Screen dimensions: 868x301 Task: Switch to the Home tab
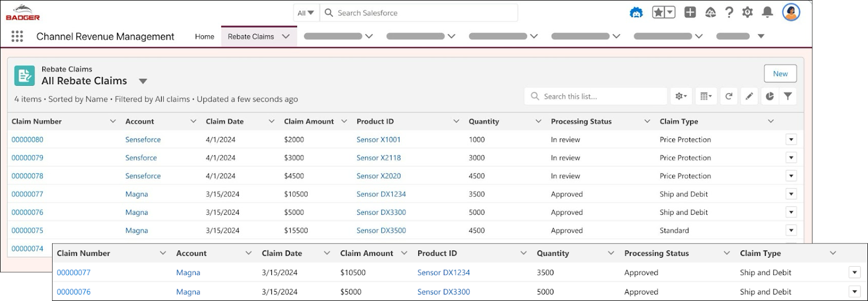click(x=205, y=36)
